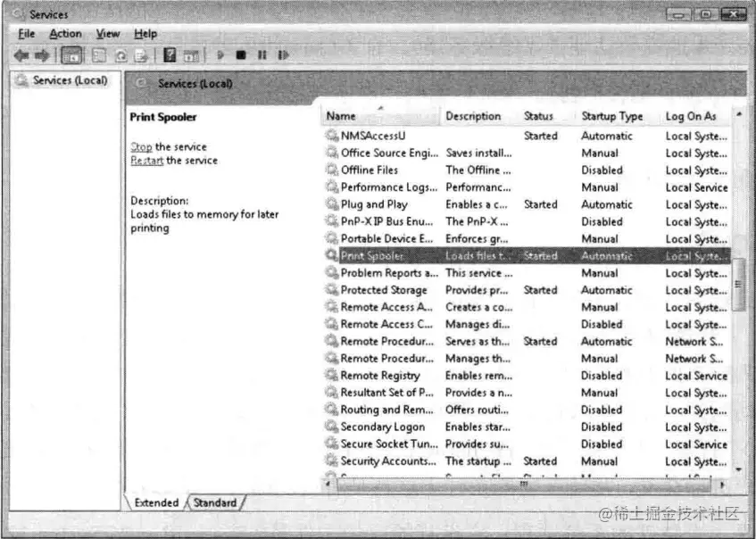This screenshot has height=539, width=756.
Task: Select the Performance Logs... service row
Action: (527, 187)
